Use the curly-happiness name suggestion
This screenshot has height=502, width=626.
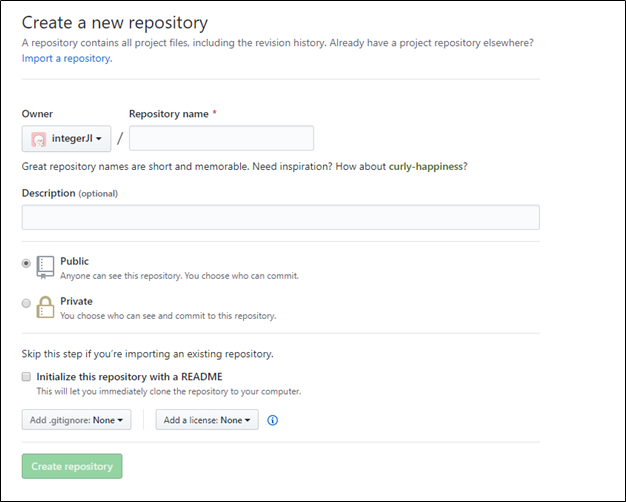click(x=426, y=167)
